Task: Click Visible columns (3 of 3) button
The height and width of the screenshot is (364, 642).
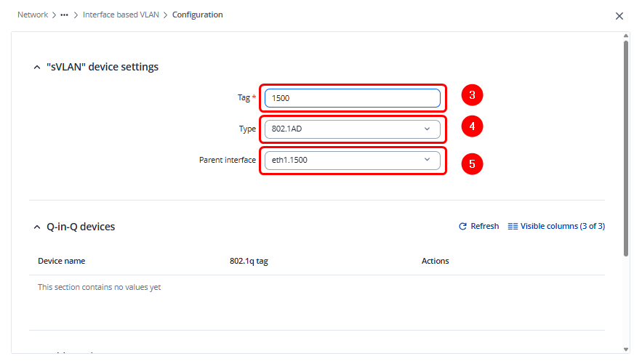Action: (562, 227)
